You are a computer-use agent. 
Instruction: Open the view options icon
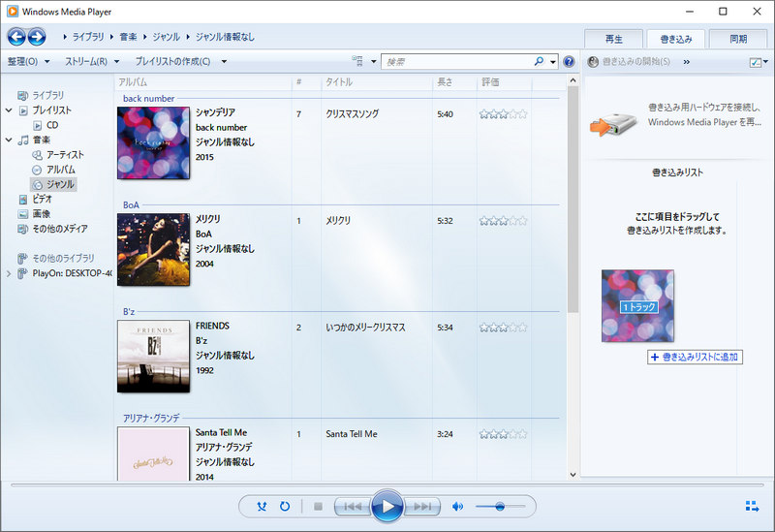tap(357, 61)
